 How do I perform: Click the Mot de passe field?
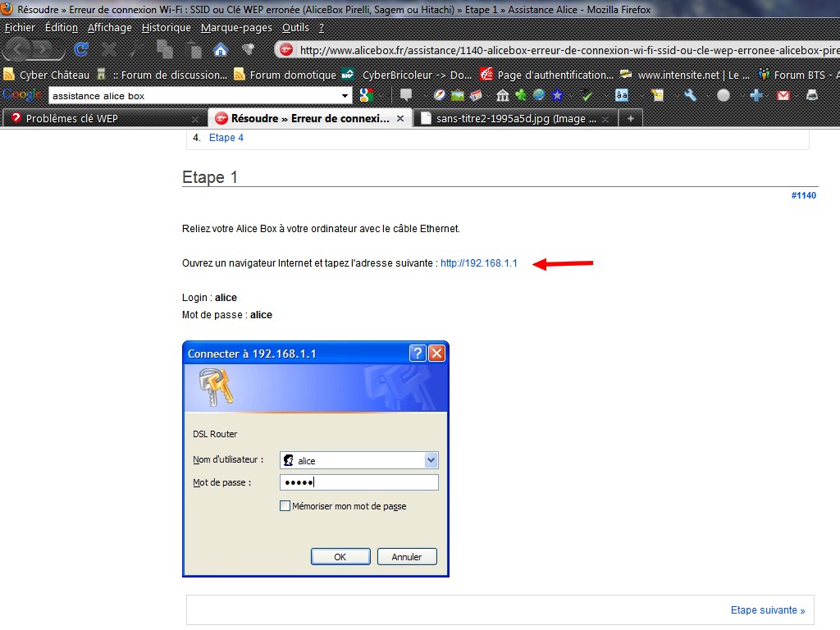(358, 482)
